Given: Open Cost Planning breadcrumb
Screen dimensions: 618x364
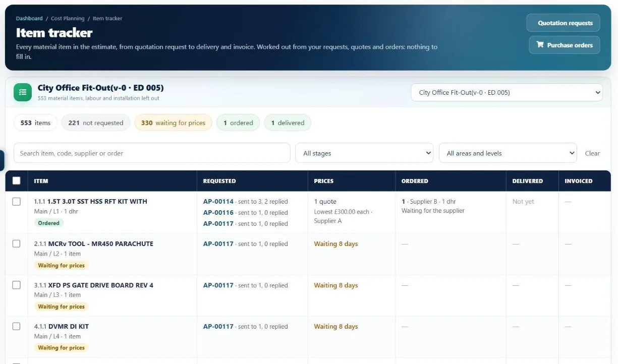Looking at the screenshot, I should coord(68,18).
